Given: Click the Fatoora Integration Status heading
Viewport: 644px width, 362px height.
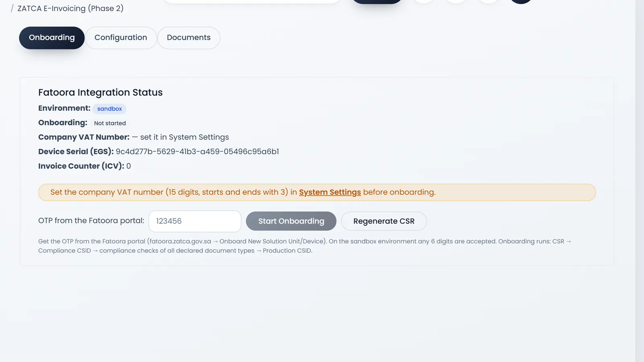Looking at the screenshot, I should (x=101, y=93).
